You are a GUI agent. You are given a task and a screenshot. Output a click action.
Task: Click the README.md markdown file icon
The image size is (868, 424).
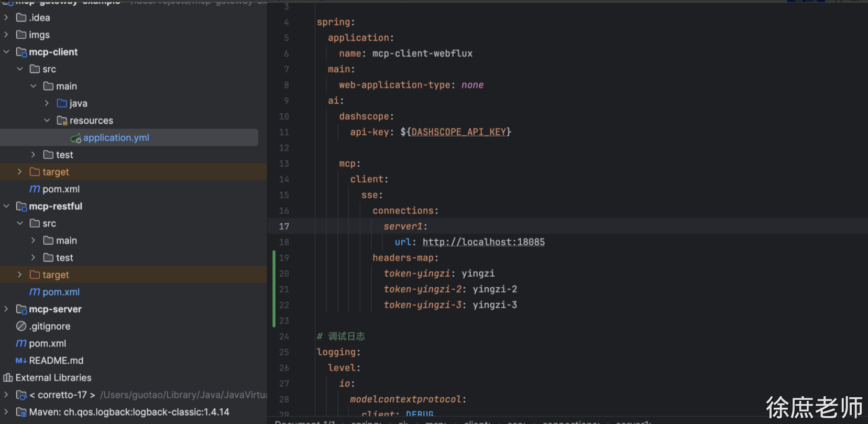click(x=21, y=361)
